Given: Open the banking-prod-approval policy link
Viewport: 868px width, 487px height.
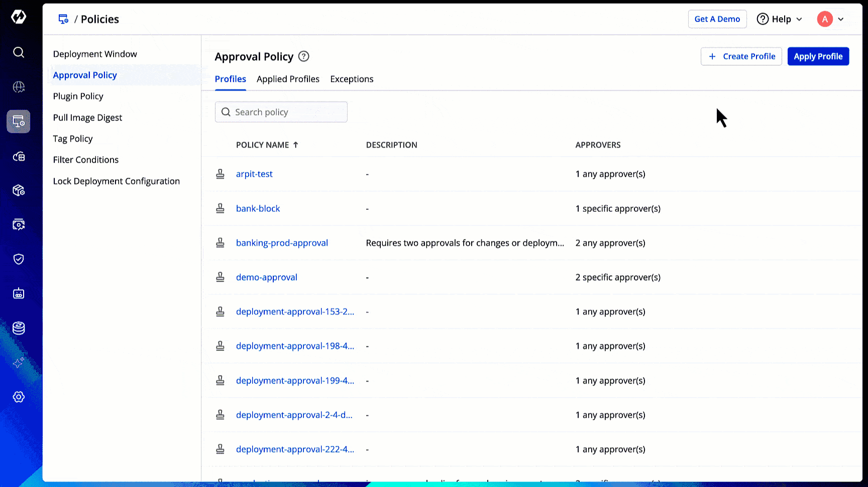Looking at the screenshot, I should (x=282, y=243).
